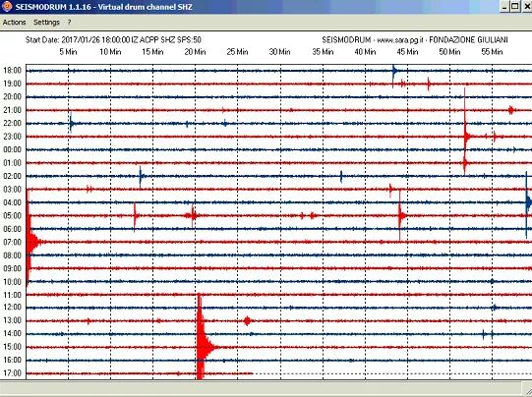Click the red spike on 05:00 trace near 45 Min
The width and height of the screenshot is (532, 397).
click(x=401, y=215)
